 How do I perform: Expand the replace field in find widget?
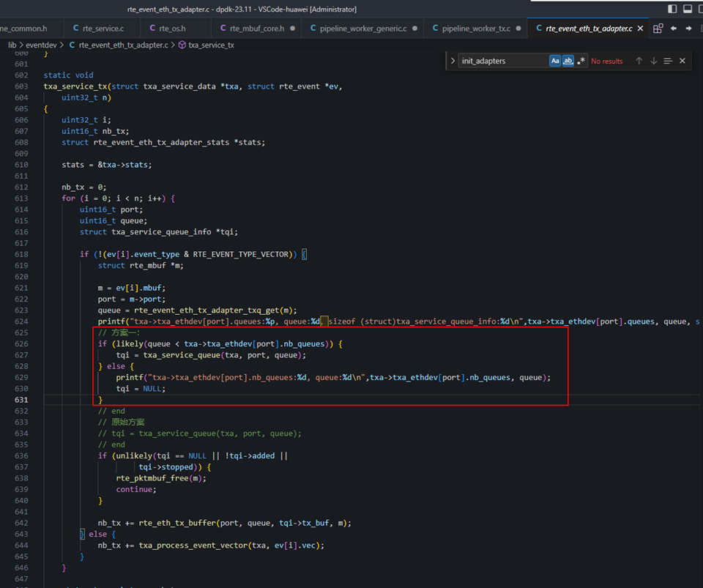coord(453,61)
